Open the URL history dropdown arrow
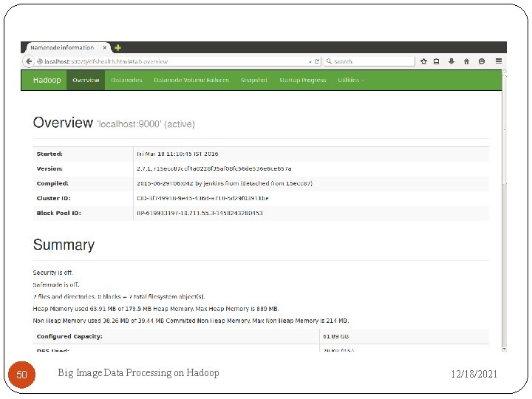The height and width of the screenshot is (399, 532). pos(310,62)
